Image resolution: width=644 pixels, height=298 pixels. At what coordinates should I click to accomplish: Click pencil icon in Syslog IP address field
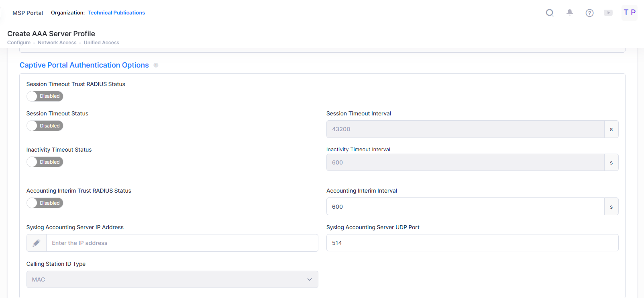coord(37,243)
